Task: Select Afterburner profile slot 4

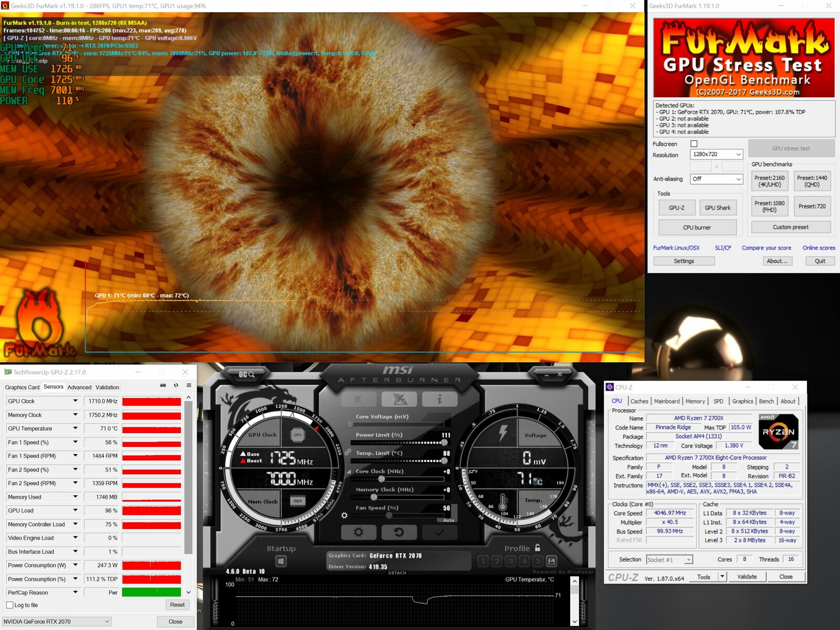Action: tap(524, 561)
